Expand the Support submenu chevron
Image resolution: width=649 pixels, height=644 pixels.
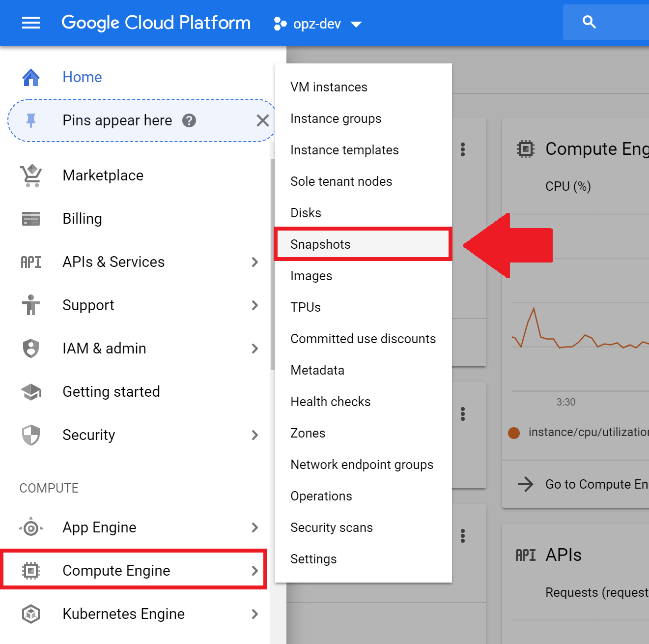click(x=254, y=305)
